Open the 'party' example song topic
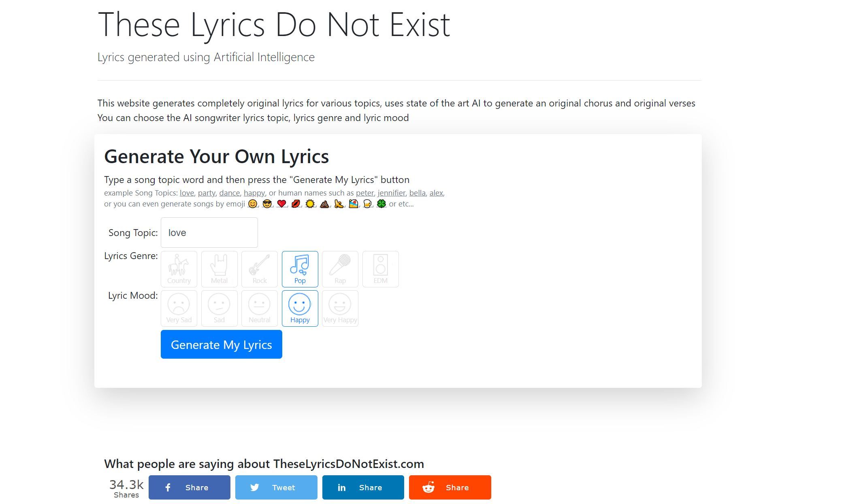This screenshot has height=504, width=846. coord(207,193)
